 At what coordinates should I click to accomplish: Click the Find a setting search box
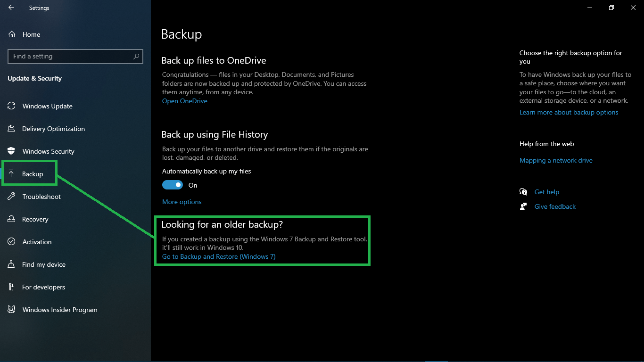(x=75, y=56)
